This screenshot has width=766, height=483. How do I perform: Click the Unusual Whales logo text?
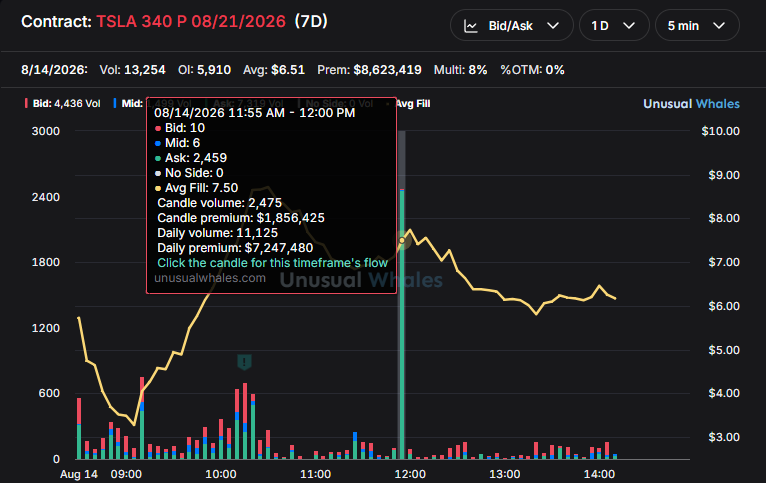[691, 104]
